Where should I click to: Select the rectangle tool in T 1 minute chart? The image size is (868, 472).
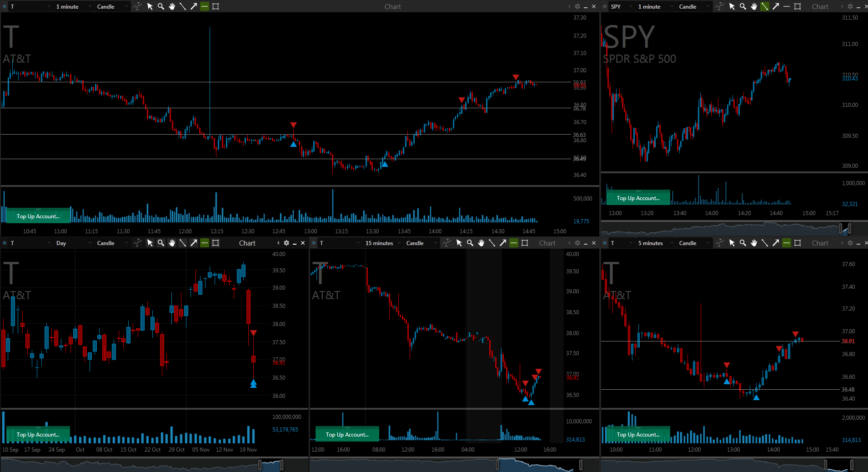[216, 6]
